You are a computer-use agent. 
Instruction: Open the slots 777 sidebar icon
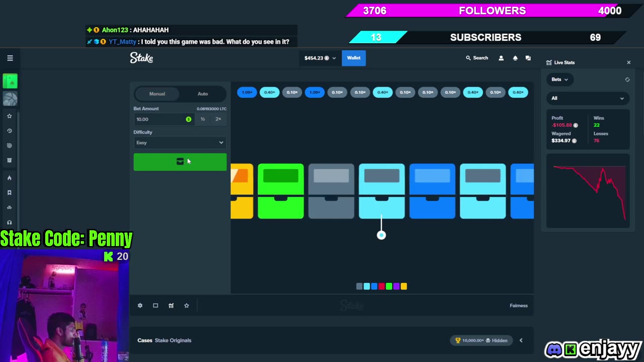coord(9,208)
